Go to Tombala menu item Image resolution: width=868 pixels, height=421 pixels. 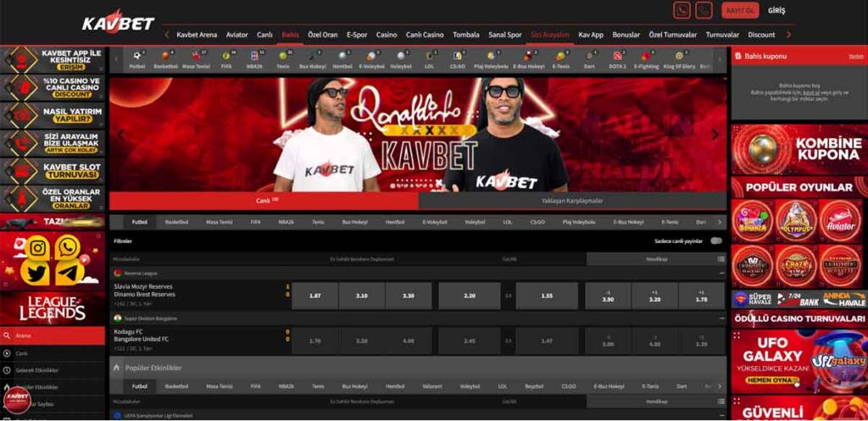tap(466, 34)
